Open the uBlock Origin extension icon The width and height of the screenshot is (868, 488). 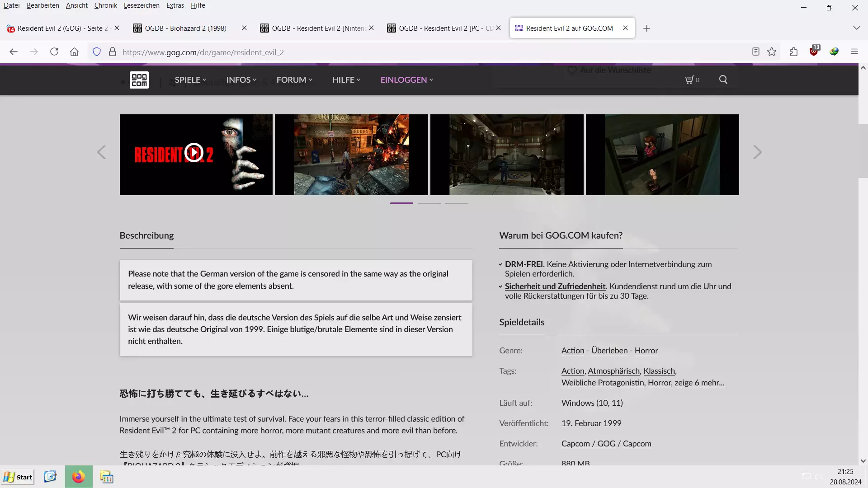click(814, 51)
